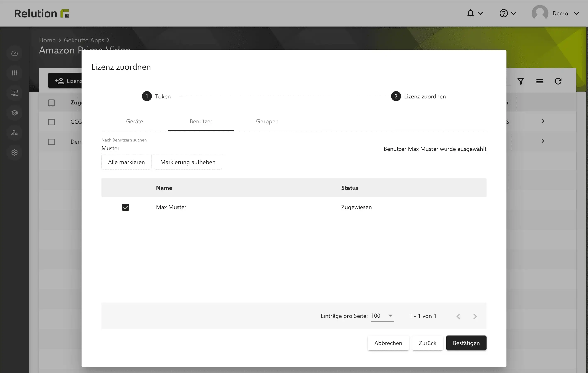Click the Bestätigen button
This screenshot has height=373, width=588.
(x=466, y=343)
